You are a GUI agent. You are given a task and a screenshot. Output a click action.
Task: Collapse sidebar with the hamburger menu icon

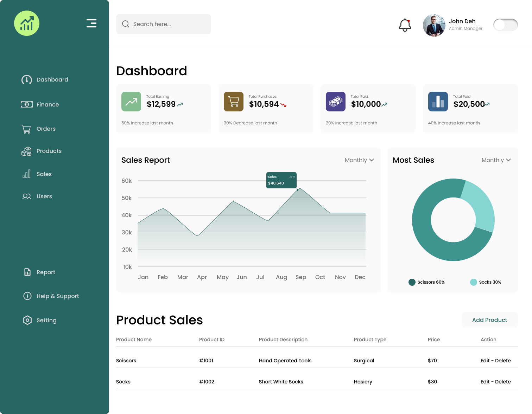coord(91,23)
